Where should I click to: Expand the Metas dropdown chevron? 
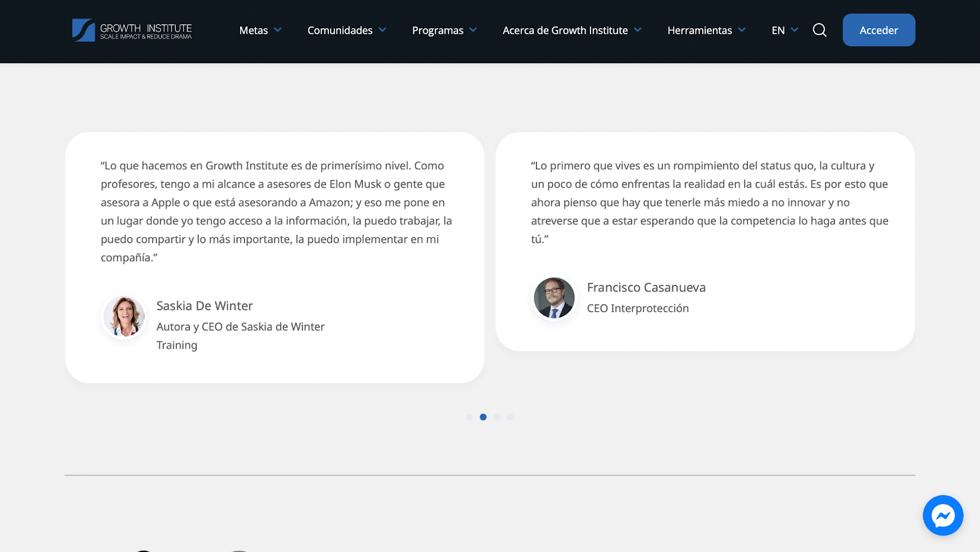[278, 30]
